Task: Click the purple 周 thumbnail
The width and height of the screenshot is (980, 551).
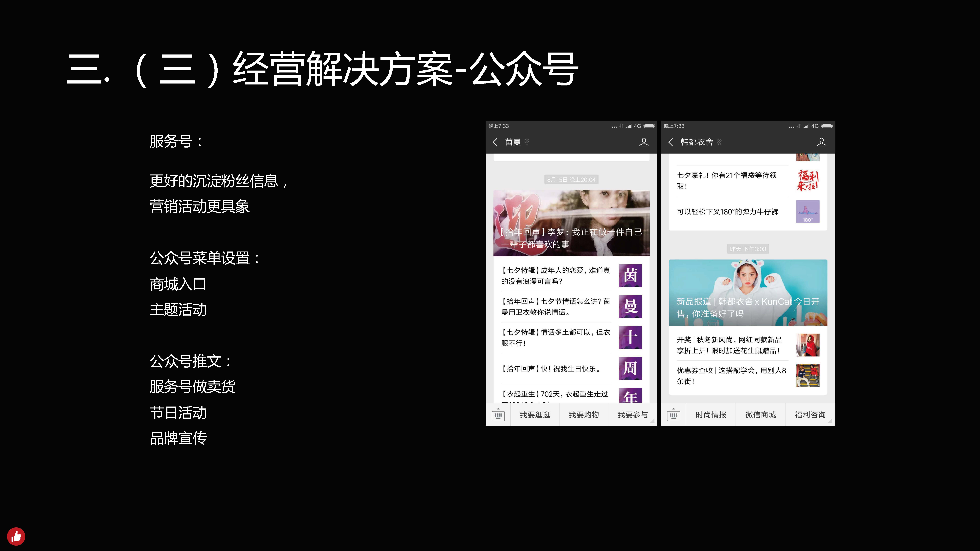Action: (x=630, y=368)
